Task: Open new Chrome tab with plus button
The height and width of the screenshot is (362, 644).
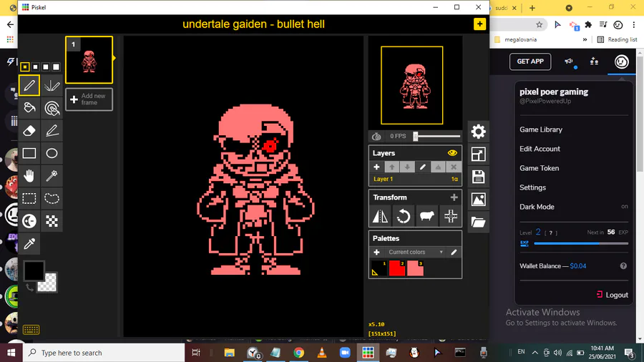Action: click(532, 8)
